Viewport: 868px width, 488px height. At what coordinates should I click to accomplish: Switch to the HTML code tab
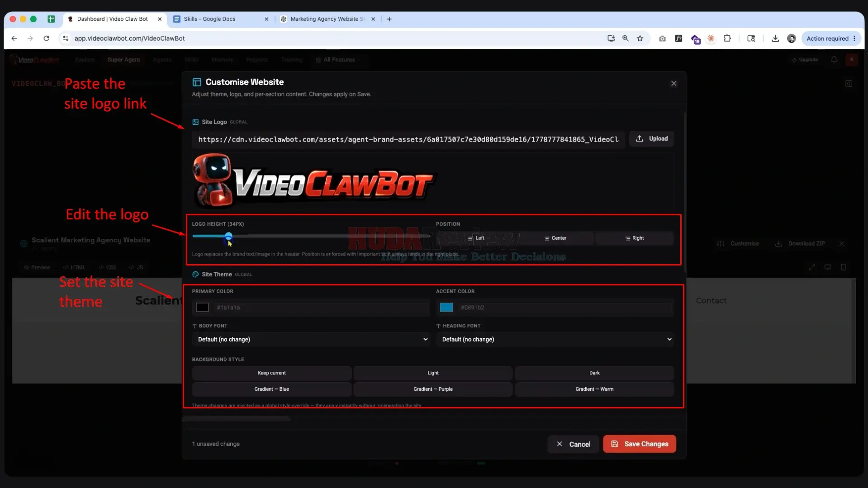[74, 267]
